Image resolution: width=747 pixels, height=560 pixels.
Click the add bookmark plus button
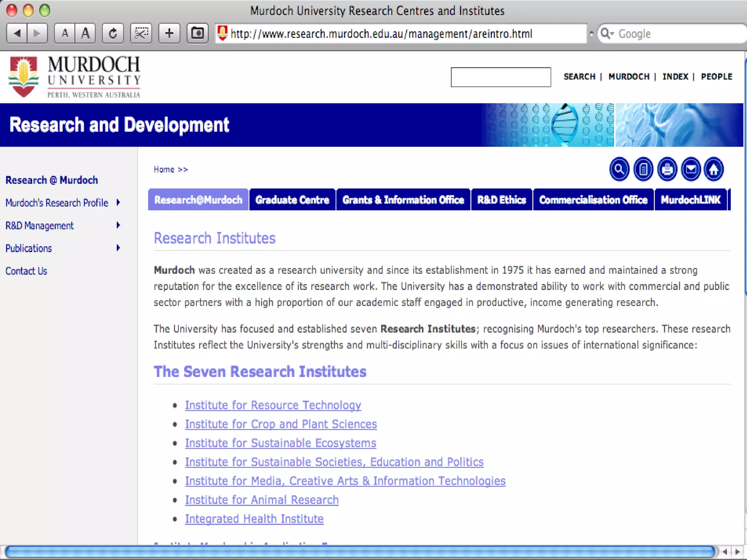pos(169,34)
